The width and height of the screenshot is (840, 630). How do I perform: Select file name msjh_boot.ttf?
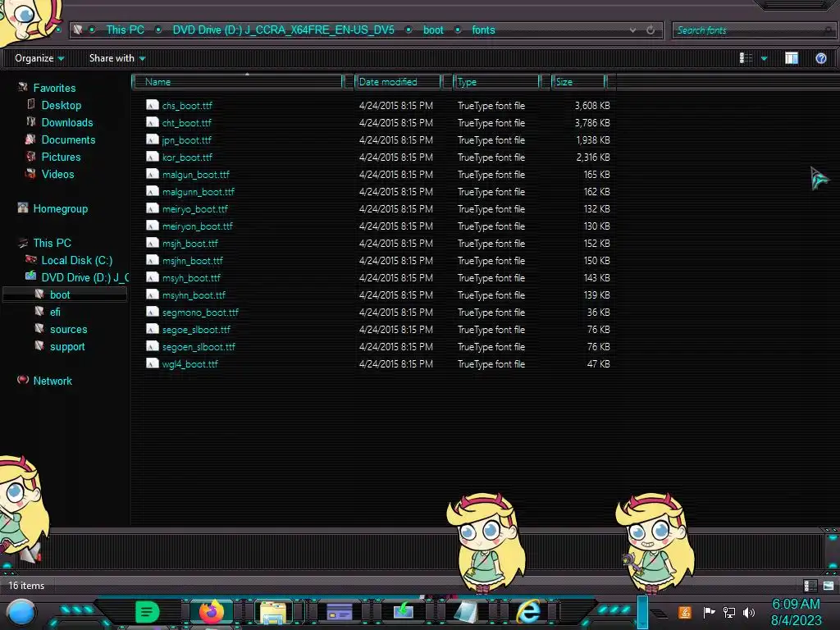point(190,243)
